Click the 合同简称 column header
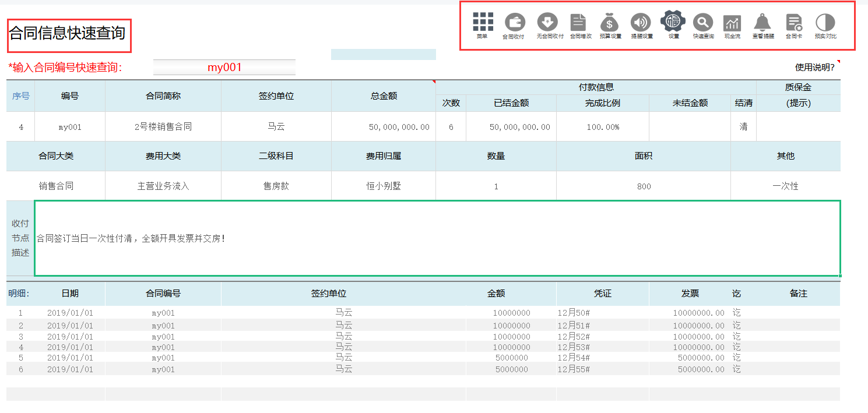This screenshot has height=413, width=868. (x=163, y=96)
